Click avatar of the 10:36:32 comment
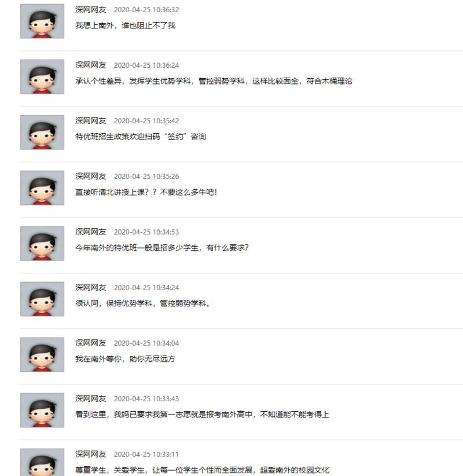The width and height of the screenshot is (463, 476). [42, 21]
